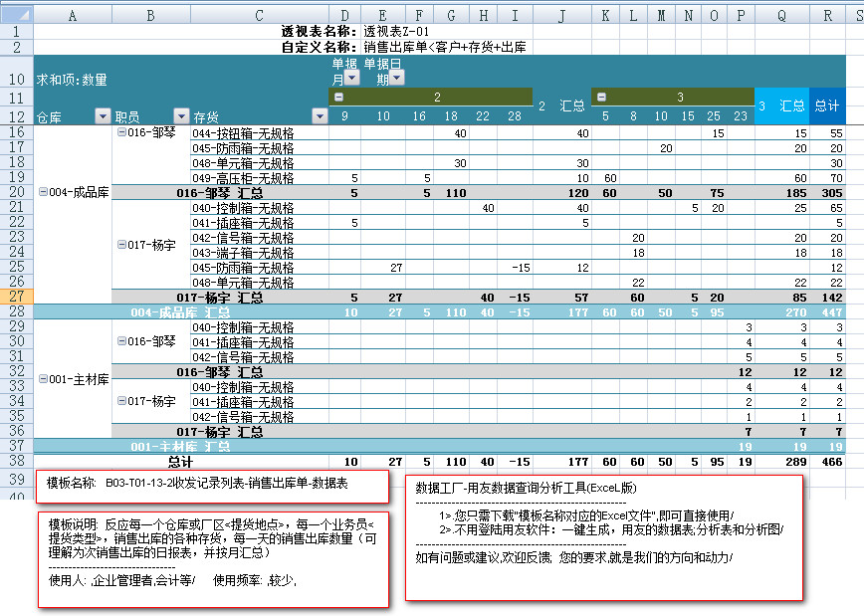Open the 职员 filter dropdown
The width and height of the screenshot is (864, 616).
181,116
